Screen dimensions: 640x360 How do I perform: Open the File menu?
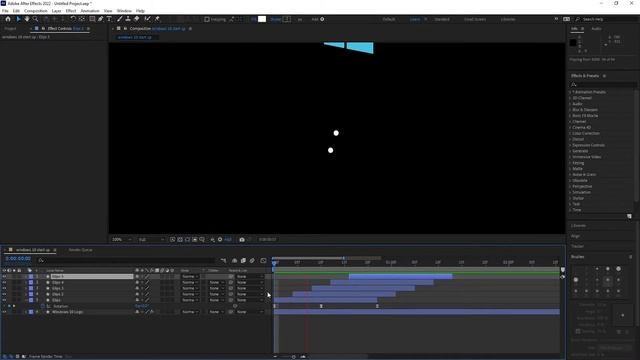(5, 11)
